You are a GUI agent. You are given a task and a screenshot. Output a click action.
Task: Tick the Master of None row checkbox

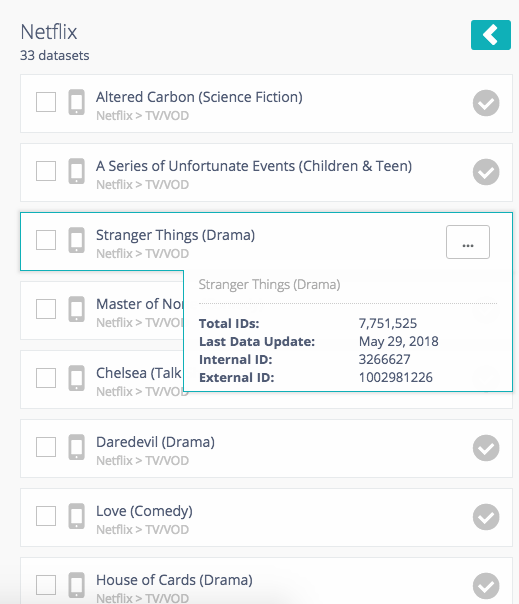point(46,309)
